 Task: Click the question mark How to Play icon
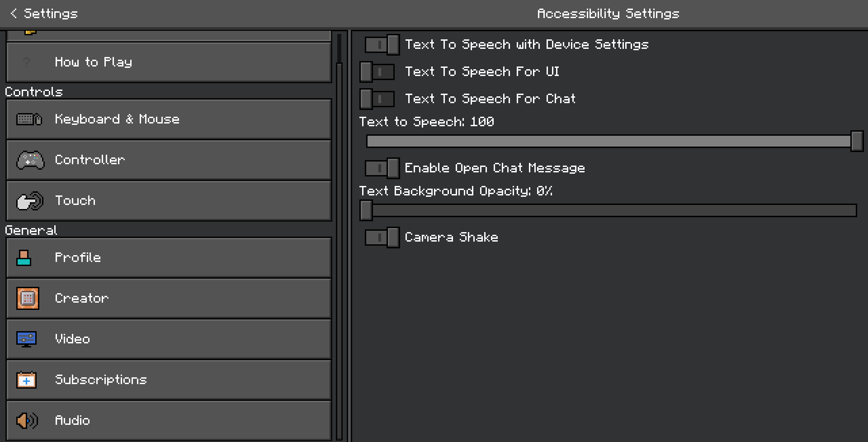(x=27, y=62)
